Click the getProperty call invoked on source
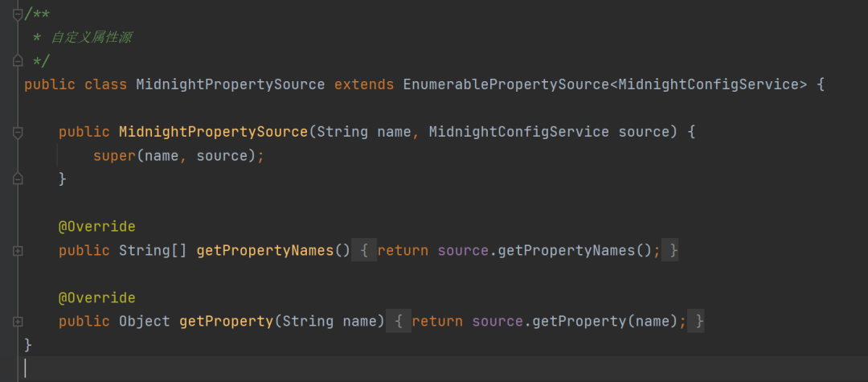868x382 pixels. (x=579, y=321)
